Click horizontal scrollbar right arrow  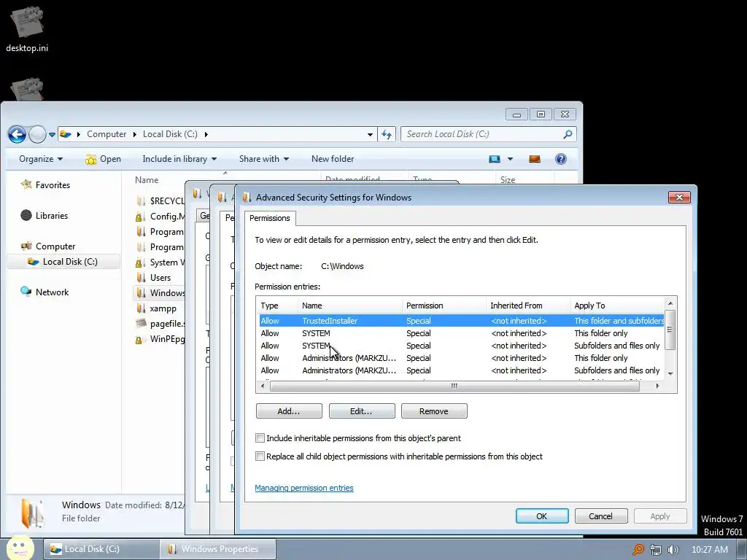point(658,386)
